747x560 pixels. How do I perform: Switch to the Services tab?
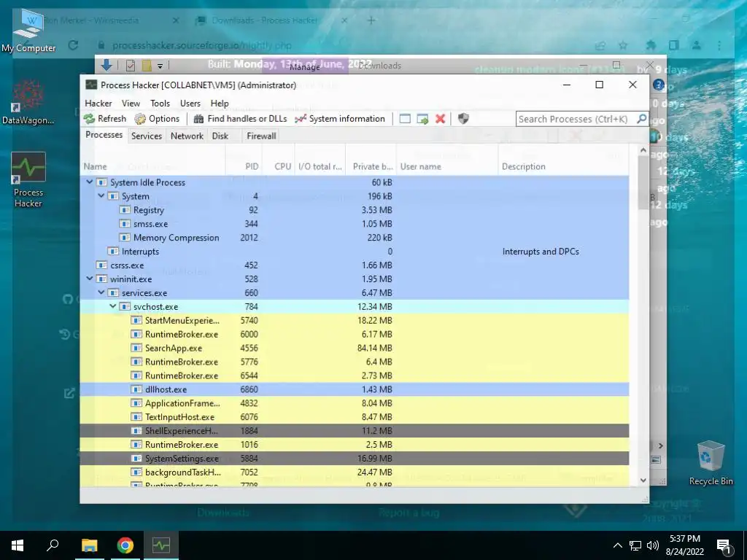146,136
